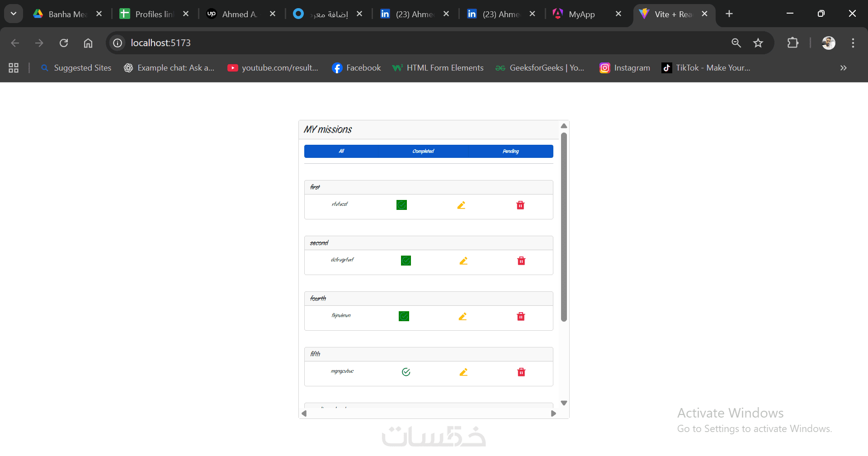Switch to Ahmed A. Upwork tab
Screen dimensions: 868x456
point(241,14)
